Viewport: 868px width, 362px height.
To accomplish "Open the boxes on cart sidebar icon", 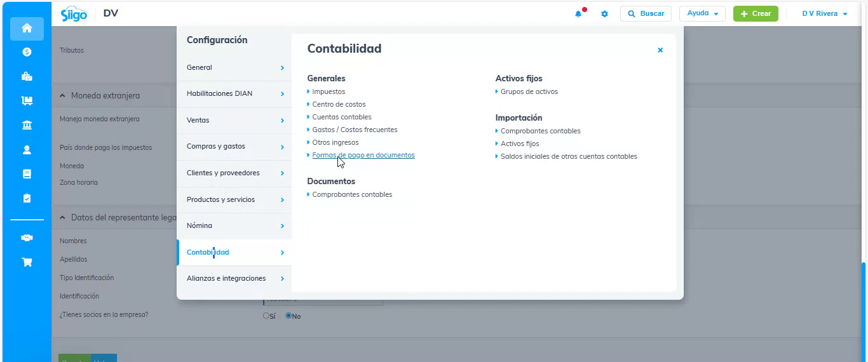I will pyautogui.click(x=27, y=100).
